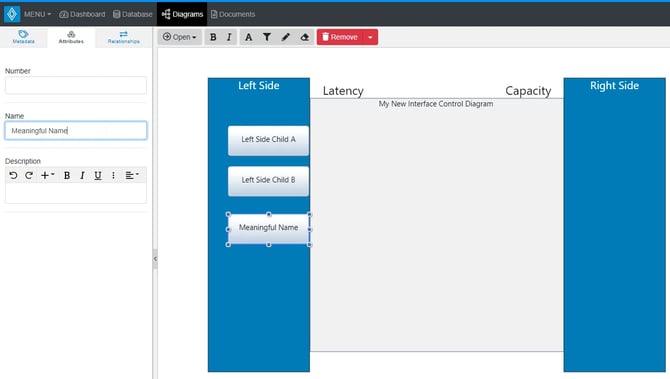
Task: Switch to the Attributes tab
Action: pyautogui.click(x=71, y=37)
